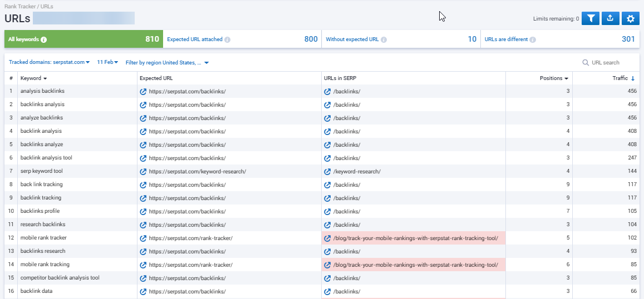Open the /keyword-research/ SERP URL link
Viewport: 644px width, 299px height.
[x=357, y=171]
